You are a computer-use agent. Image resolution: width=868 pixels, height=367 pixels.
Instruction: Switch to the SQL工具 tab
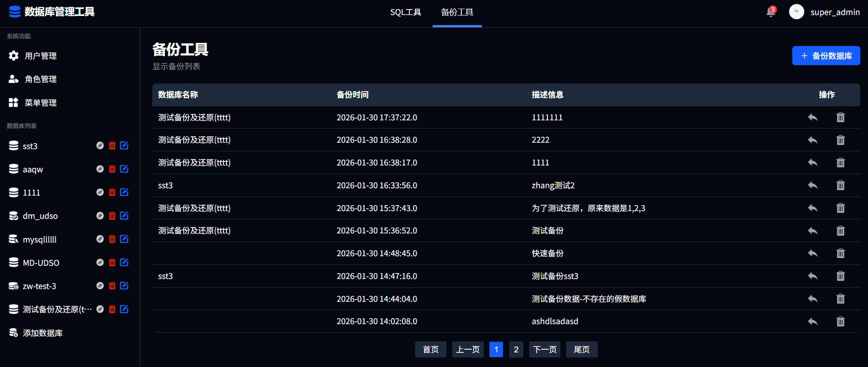tap(405, 12)
